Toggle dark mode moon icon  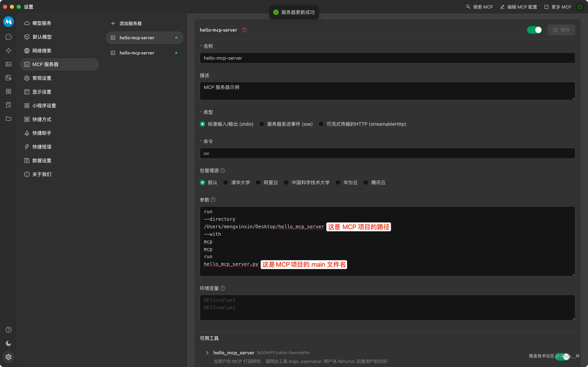tap(9, 343)
